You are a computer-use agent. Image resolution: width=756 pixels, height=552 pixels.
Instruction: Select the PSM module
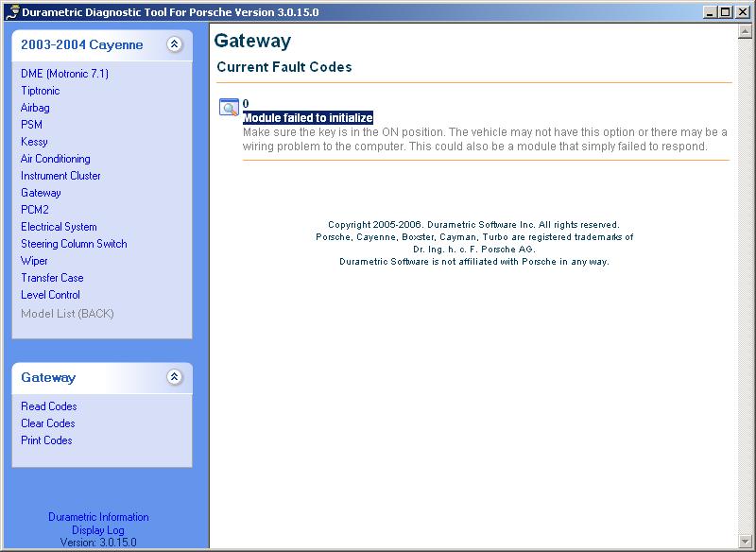point(32,125)
